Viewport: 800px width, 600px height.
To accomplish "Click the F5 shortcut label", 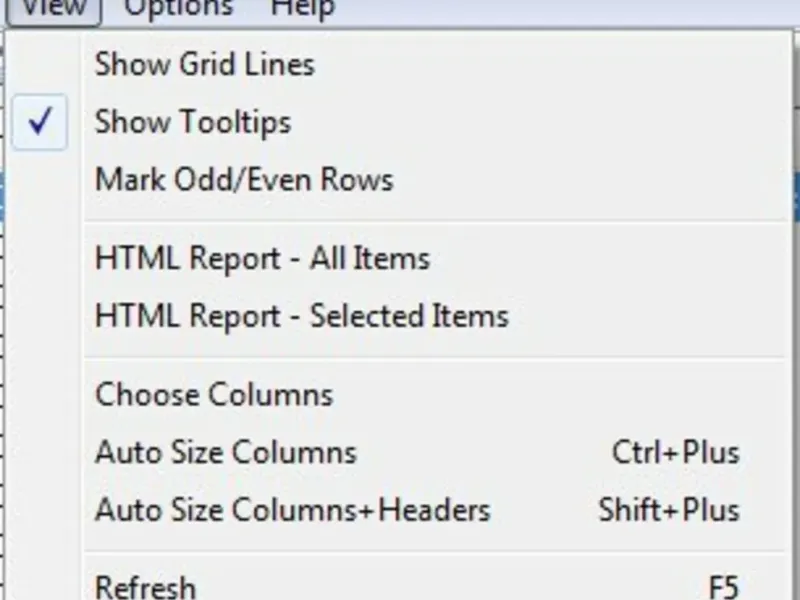I will (722, 586).
